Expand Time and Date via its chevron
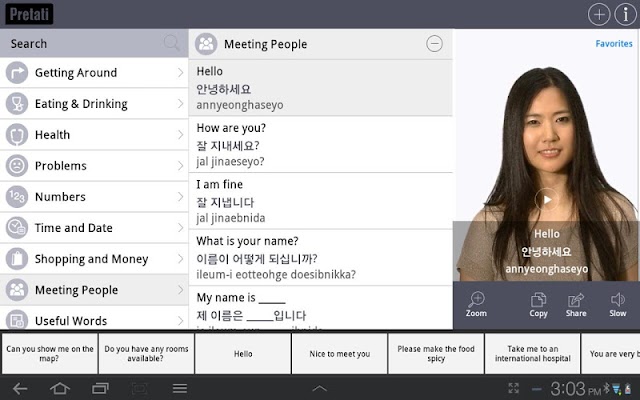This screenshot has width=640, height=400. (x=180, y=228)
